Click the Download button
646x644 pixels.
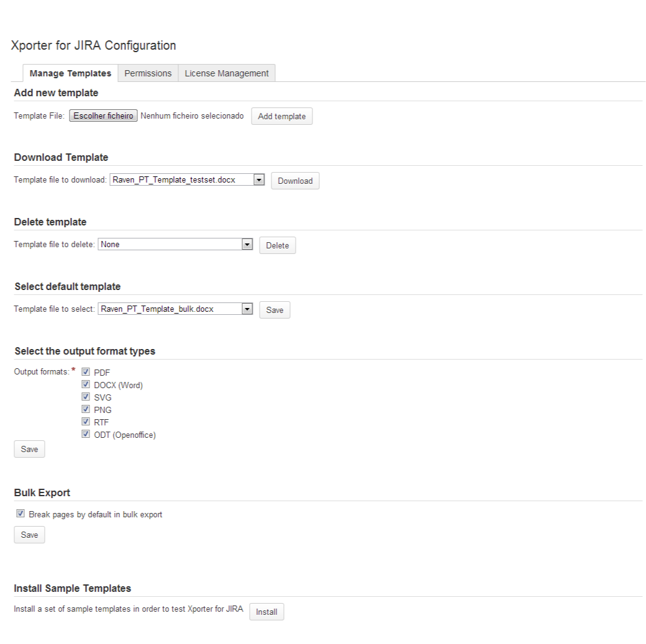point(295,181)
